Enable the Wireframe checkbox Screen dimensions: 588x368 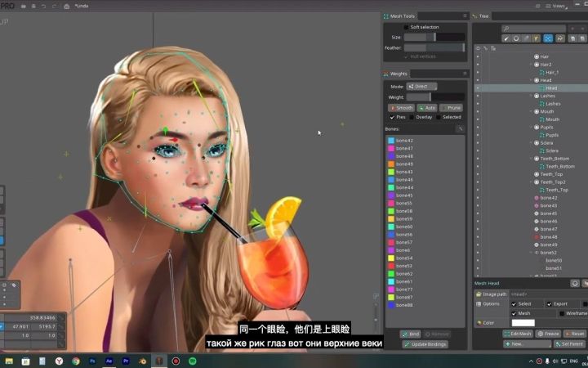[x=562, y=313]
